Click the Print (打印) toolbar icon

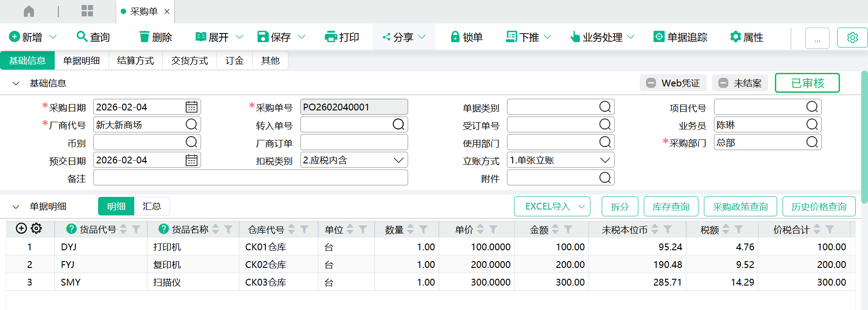(x=331, y=37)
